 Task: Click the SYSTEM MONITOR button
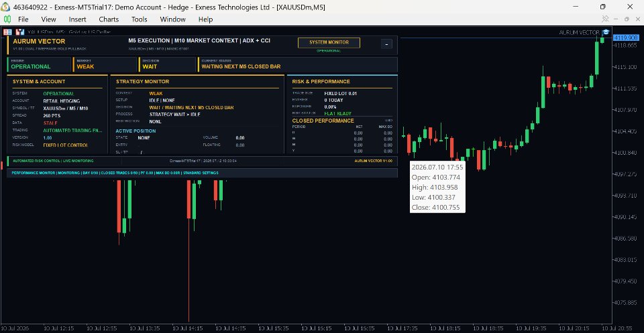click(329, 42)
